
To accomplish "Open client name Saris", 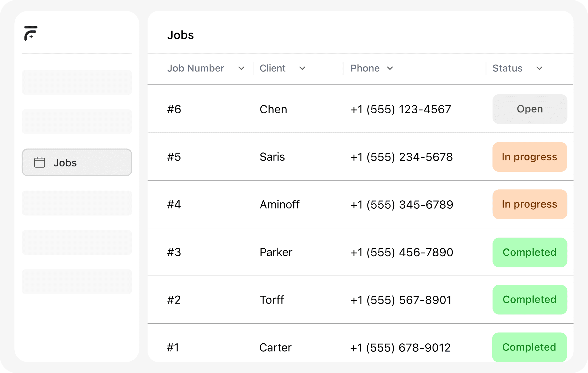I will click(272, 157).
